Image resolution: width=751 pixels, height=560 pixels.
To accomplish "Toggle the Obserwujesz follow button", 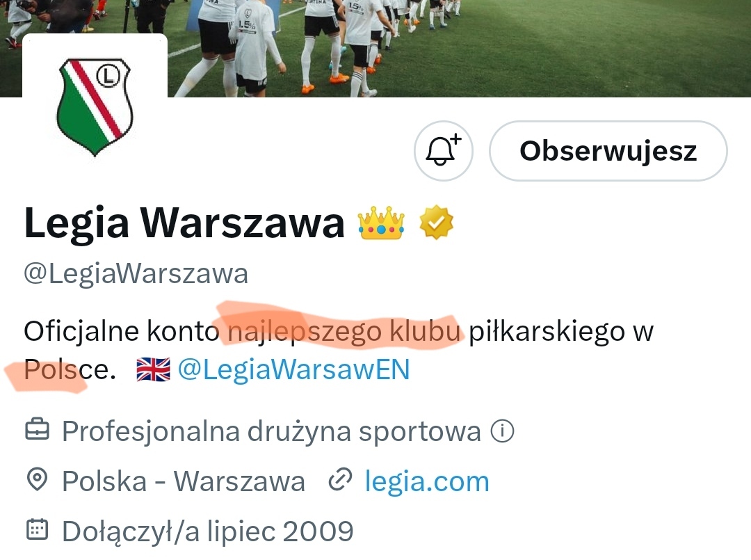I will 608,150.
